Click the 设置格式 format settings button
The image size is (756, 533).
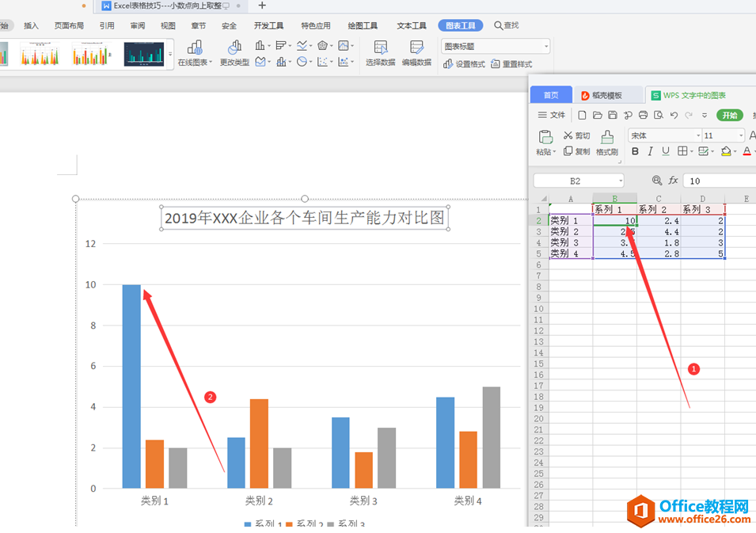pos(465,64)
